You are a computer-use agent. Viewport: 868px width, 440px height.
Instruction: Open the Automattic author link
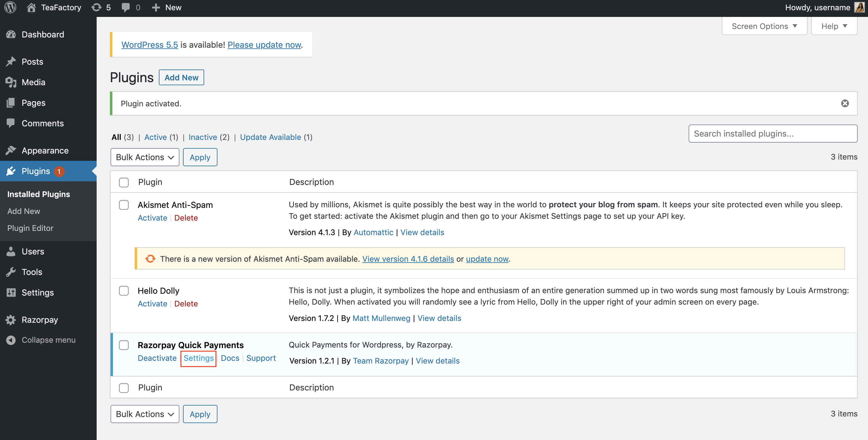373,232
